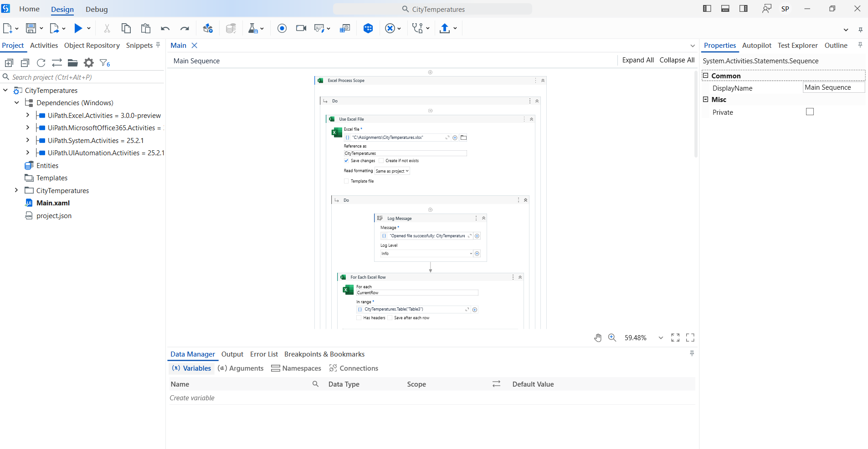Collapse the CityTemperatures project root node

point(5,90)
